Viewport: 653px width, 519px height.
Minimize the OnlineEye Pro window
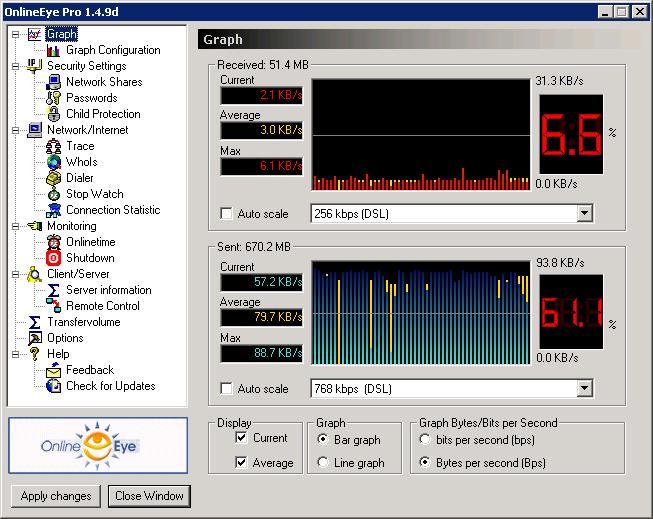[605, 12]
